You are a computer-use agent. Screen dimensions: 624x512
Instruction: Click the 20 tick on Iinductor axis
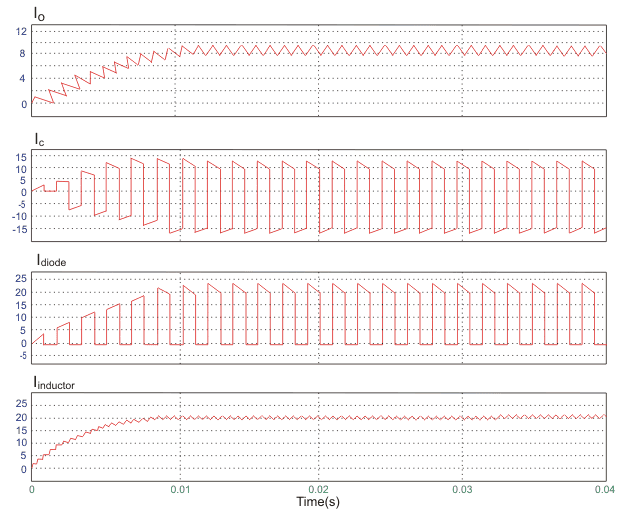(20, 417)
